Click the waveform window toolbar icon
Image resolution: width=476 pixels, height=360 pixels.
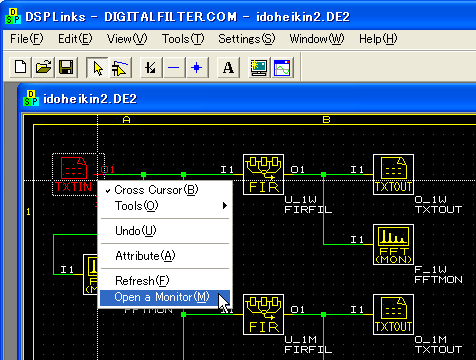tap(282, 68)
